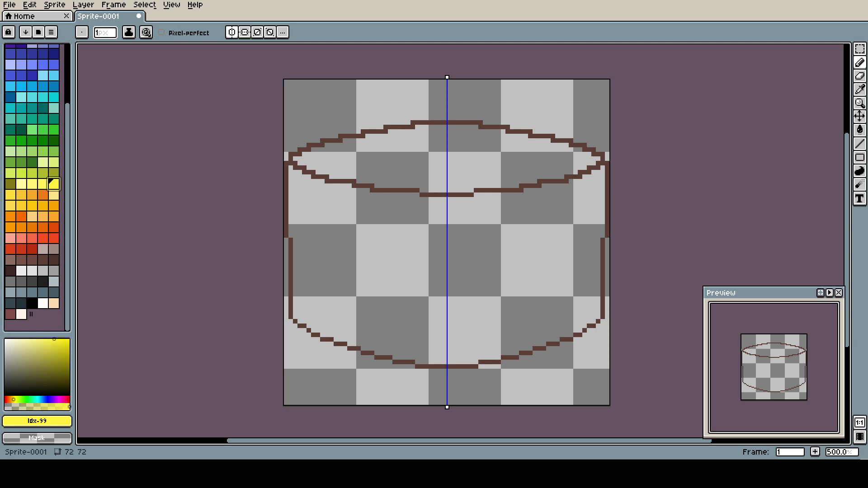Open the ink type dropdown

[x=129, y=32]
